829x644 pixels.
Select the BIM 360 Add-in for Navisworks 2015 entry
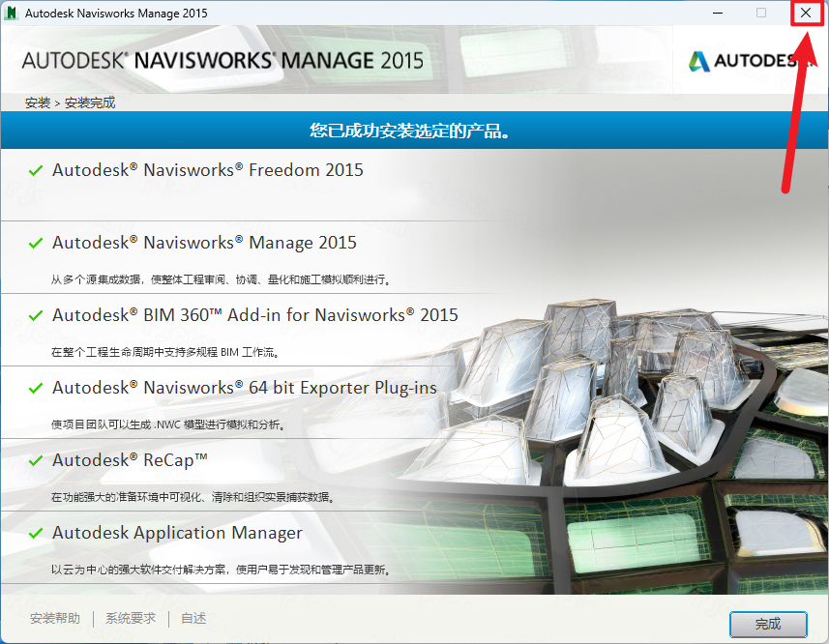tap(254, 315)
